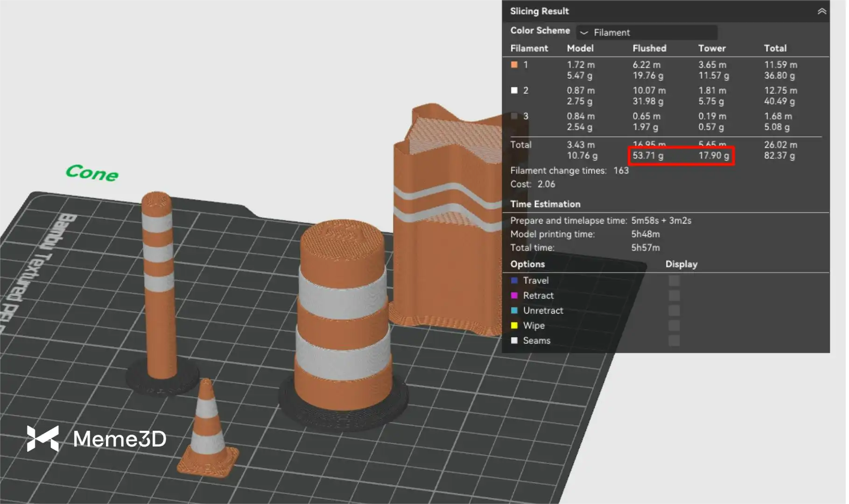This screenshot has height=504, width=849.
Task: Select the tall striped bollard model
Action: (x=159, y=289)
